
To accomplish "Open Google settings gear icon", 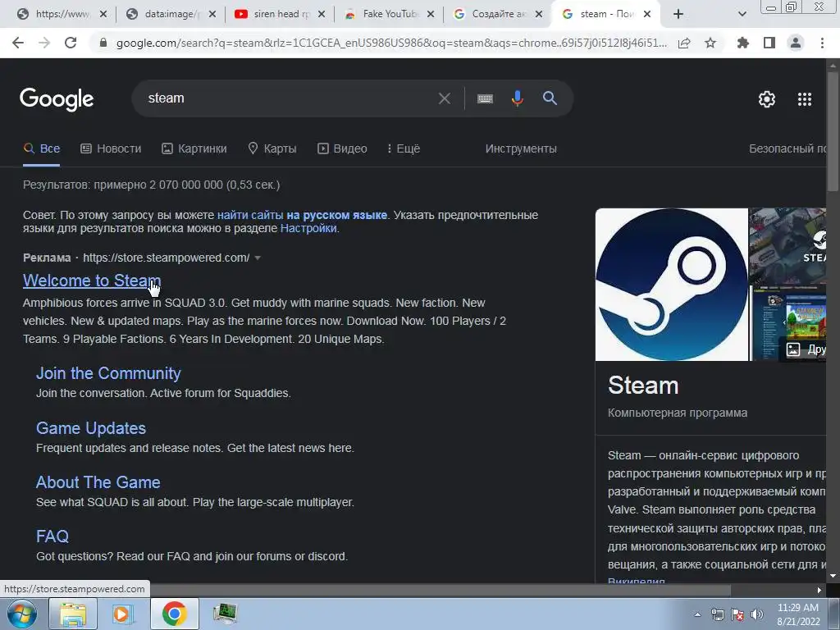I will pos(767,99).
